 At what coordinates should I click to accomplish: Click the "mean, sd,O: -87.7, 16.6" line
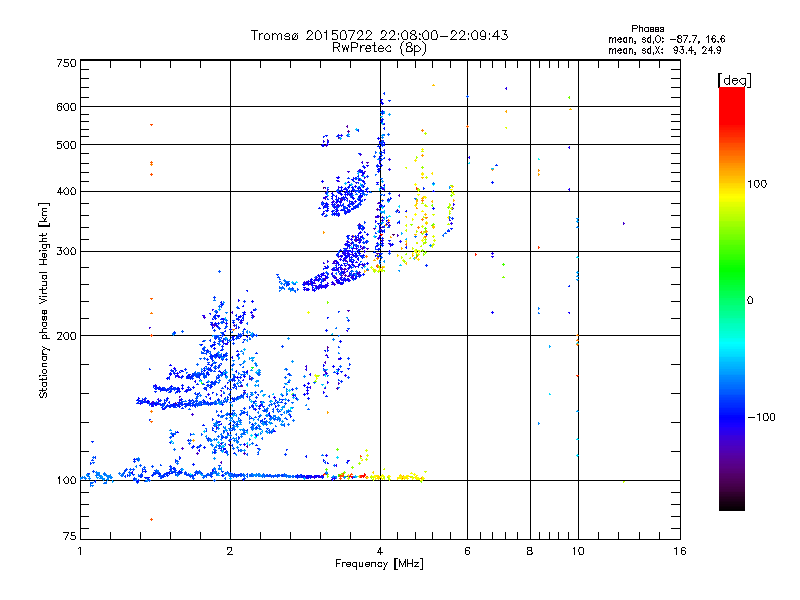666,39
